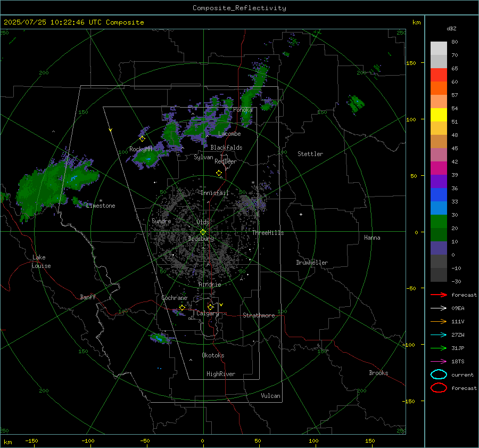Click the RockyMH label

(x=141, y=149)
